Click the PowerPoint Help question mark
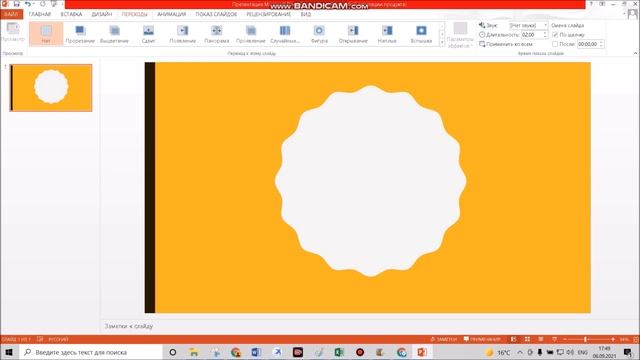 (591, 4)
